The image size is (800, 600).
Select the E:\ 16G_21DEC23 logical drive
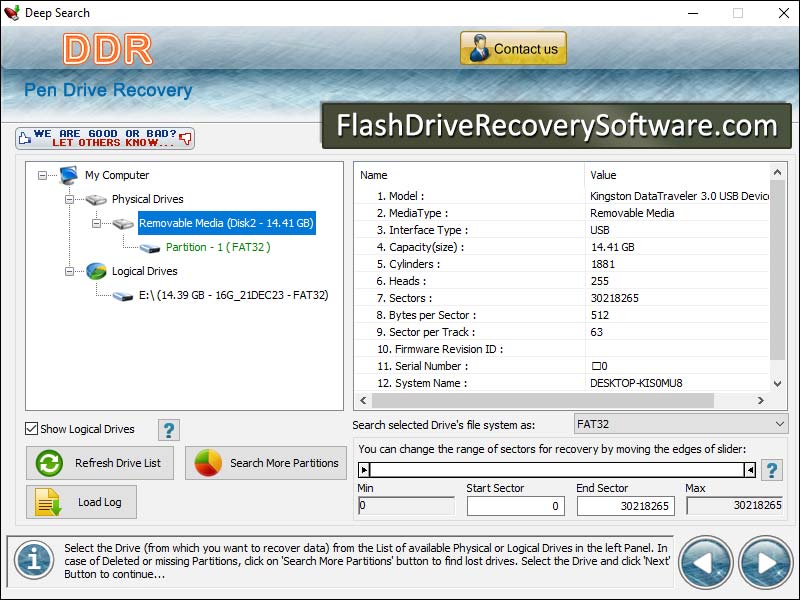point(234,295)
